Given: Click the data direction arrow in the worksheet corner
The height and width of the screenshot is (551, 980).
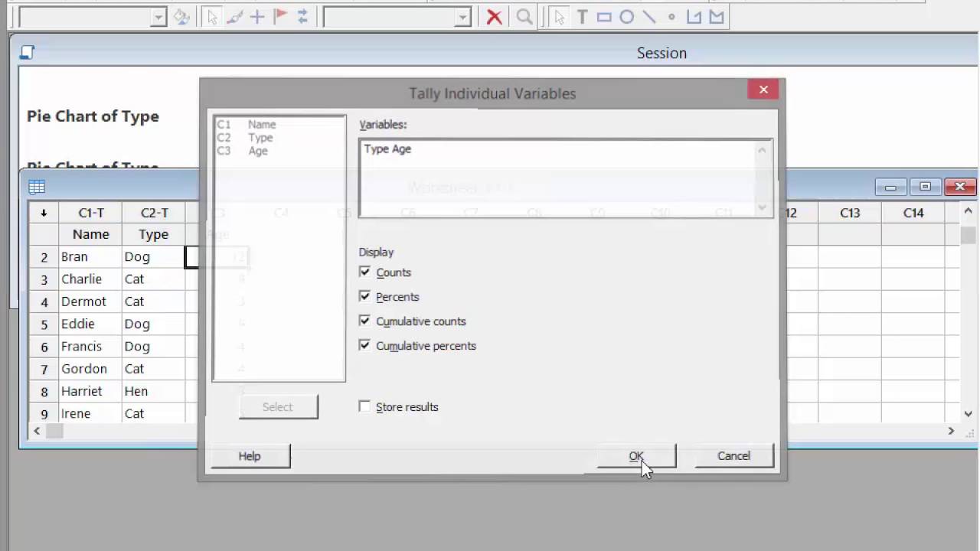Looking at the screenshot, I should click(x=44, y=213).
